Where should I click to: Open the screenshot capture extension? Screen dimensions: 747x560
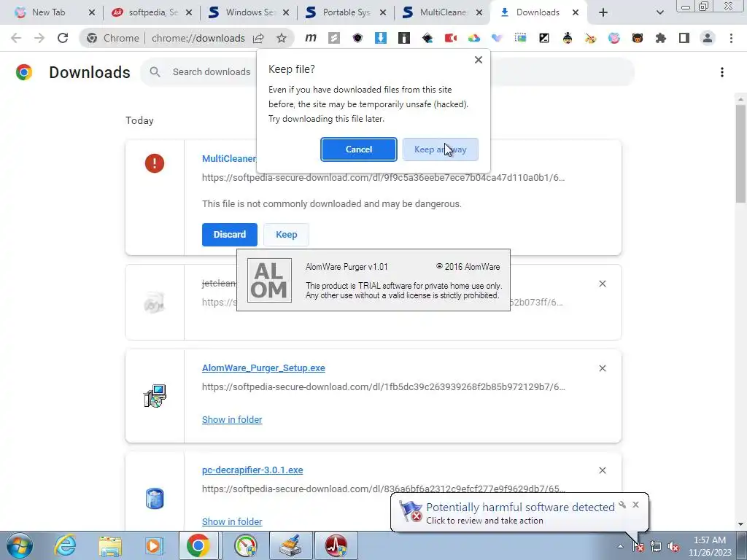(520, 38)
